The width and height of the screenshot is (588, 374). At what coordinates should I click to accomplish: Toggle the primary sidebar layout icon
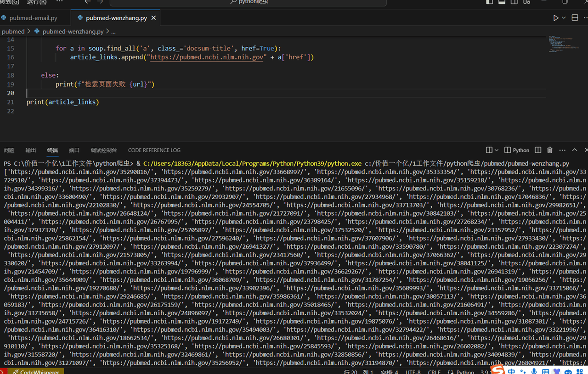[x=489, y=2]
